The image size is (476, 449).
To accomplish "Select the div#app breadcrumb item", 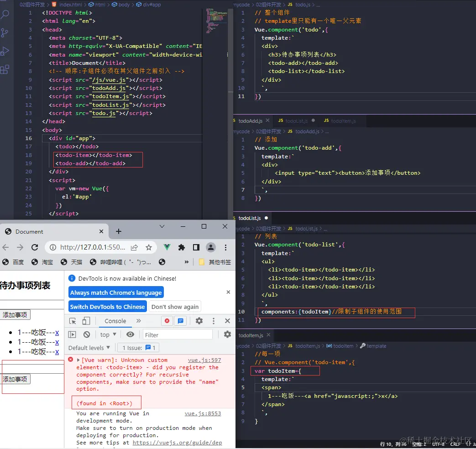I will pos(148,5).
